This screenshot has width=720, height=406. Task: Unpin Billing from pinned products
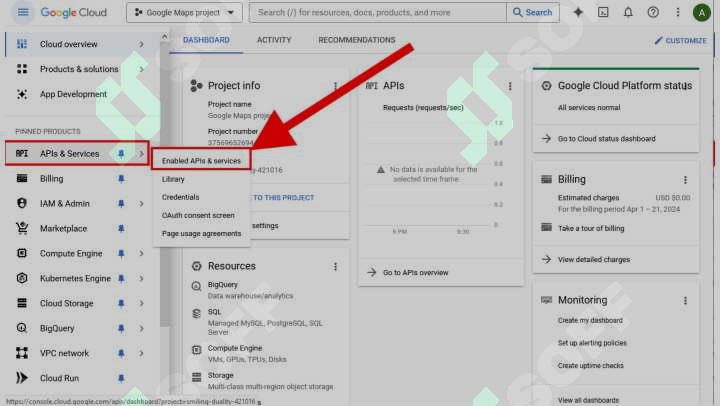point(121,178)
